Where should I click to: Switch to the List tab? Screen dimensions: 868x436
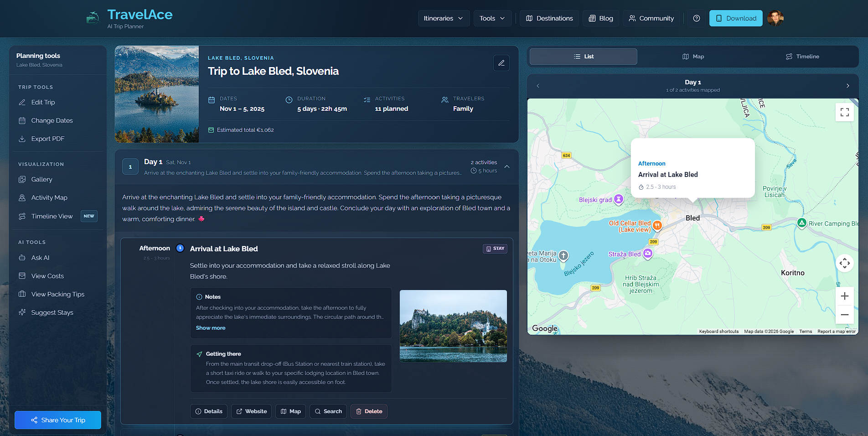pyautogui.click(x=584, y=57)
